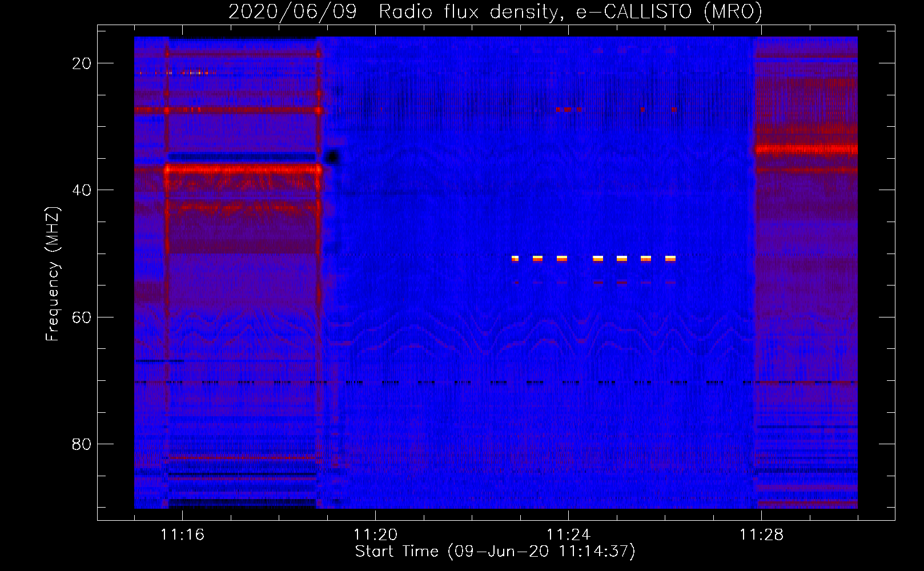Viewport: 924px width, 571px height.
Task: Click the "Frequency (MHZ)" y-axis label
Action: [x=53, y=274]
